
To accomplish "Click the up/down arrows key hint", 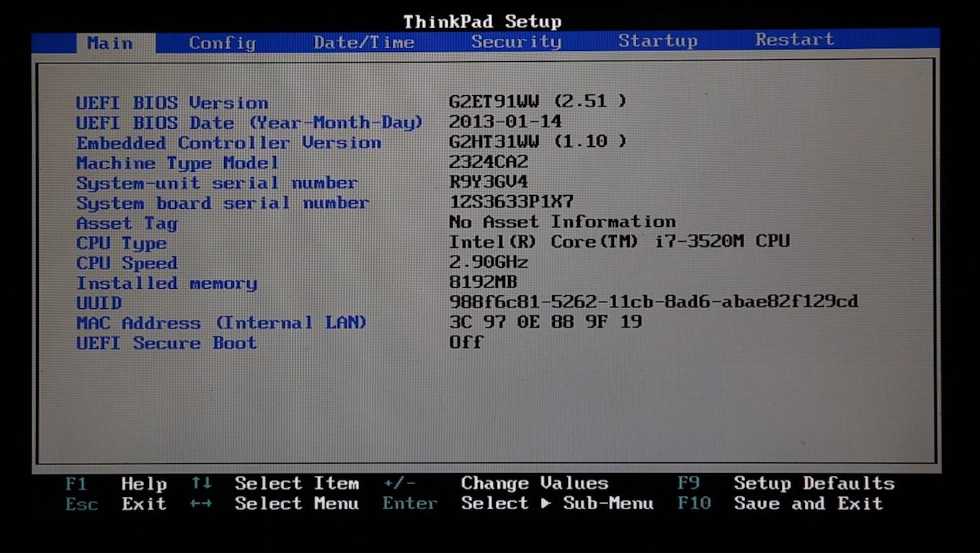I will coord(201,484).
